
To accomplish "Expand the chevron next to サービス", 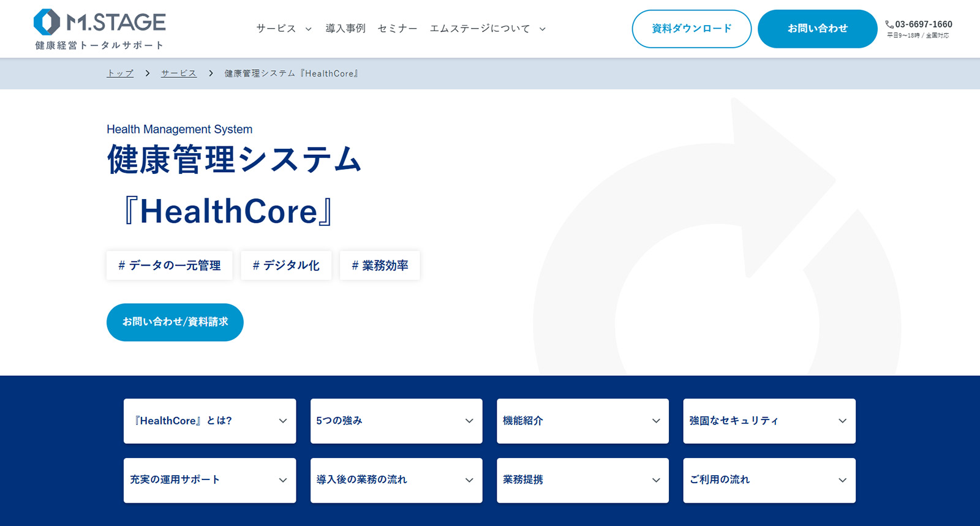I will click(308, 29).
